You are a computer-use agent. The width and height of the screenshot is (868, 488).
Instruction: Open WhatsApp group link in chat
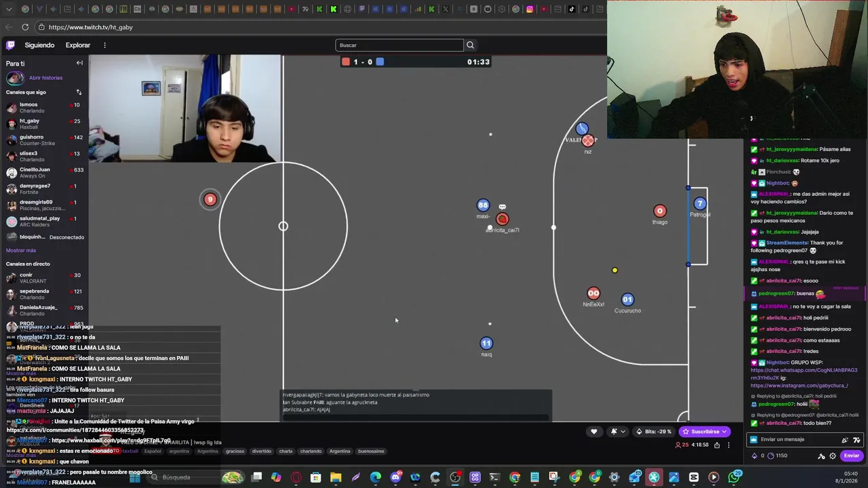pos(804,373)
